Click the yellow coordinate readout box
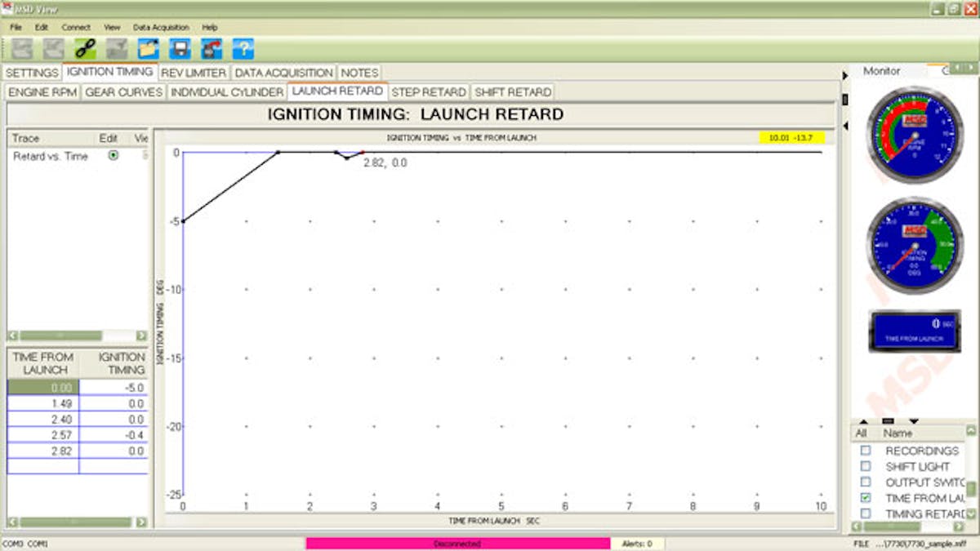The image size is (980, 551). click(791, 138)
